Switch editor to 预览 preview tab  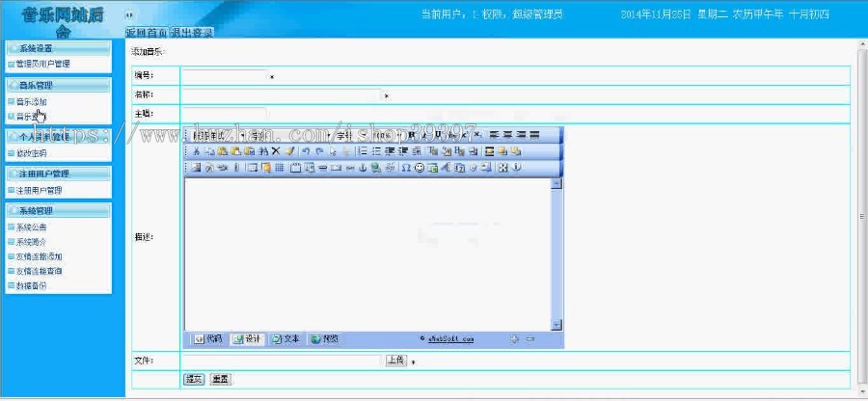[x=325, y=338]
